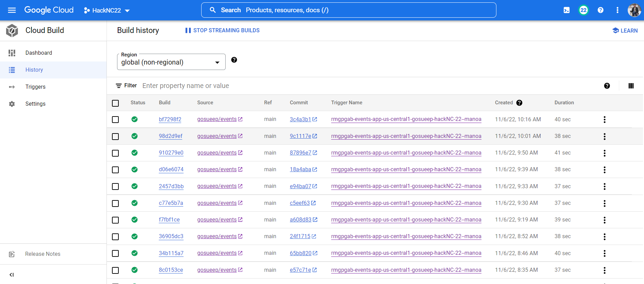Click the search magnifier icon

point(213,10)
